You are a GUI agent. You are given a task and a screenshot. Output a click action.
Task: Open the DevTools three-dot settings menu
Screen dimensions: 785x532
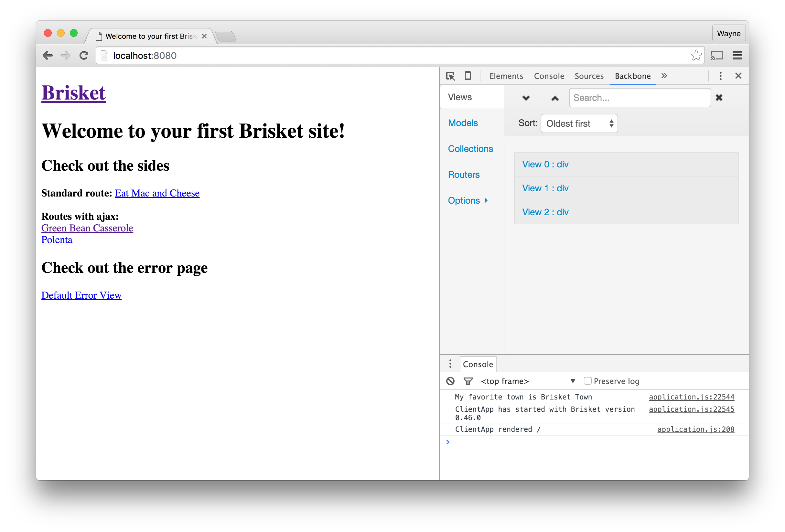pos(720,76)
